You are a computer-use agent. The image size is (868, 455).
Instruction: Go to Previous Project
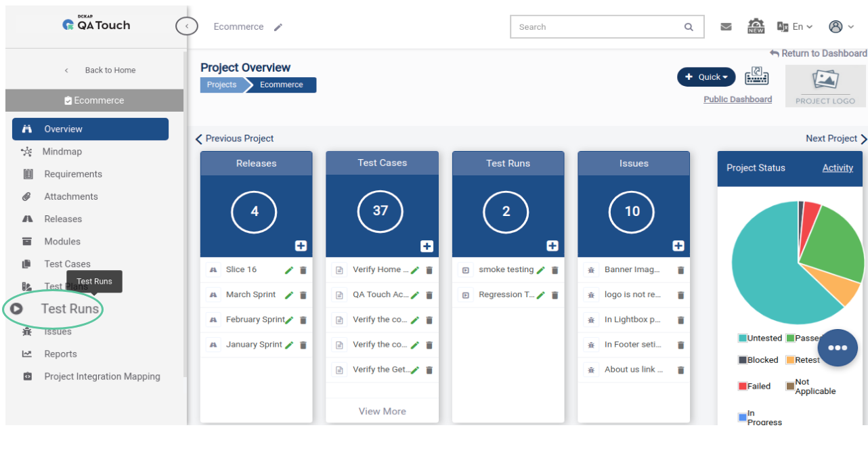click(235, 139)
